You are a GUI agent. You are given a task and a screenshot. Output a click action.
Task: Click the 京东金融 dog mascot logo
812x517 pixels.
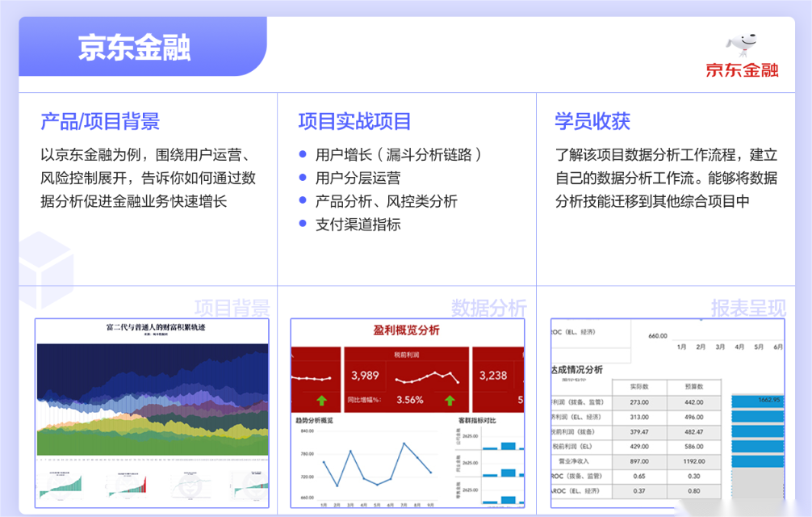point(742,45)
